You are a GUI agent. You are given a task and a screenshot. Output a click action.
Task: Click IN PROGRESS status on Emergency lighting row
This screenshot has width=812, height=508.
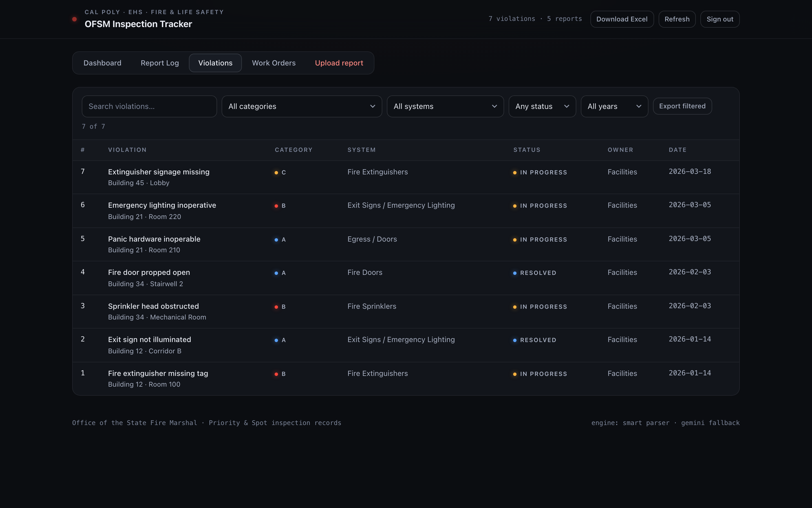tap(540, 206)
